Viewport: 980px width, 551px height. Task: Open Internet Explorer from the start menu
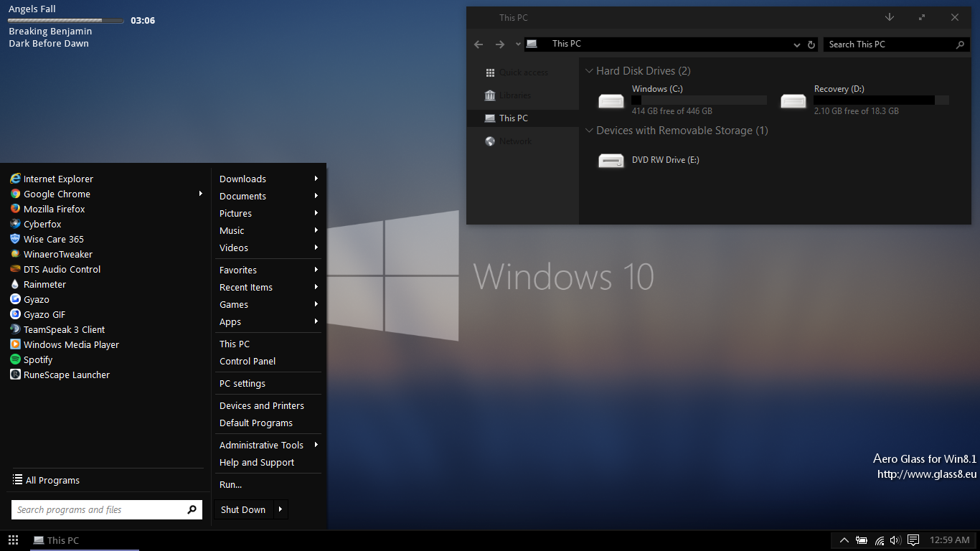coord(51,179)
